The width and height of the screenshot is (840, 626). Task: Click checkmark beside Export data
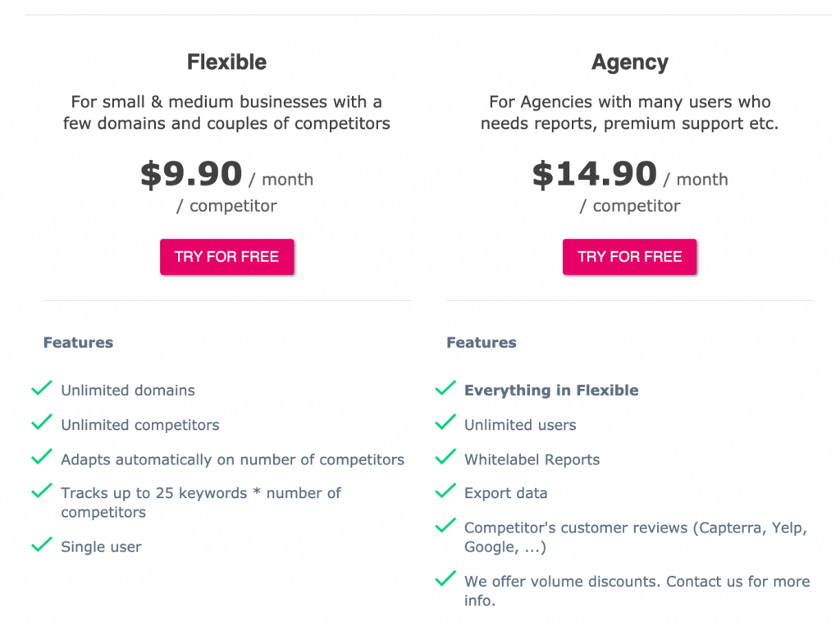[445, 491]
